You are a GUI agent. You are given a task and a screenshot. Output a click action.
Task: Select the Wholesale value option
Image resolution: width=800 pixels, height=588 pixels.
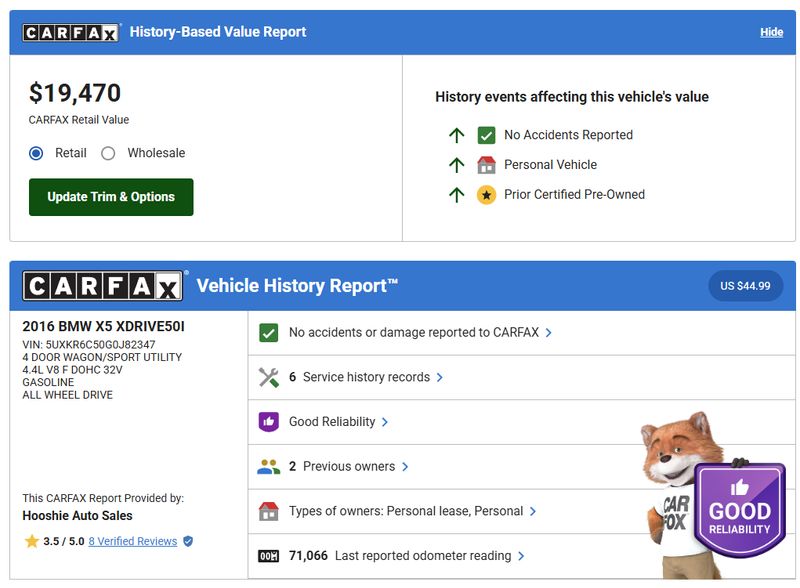tap(108, 153)
